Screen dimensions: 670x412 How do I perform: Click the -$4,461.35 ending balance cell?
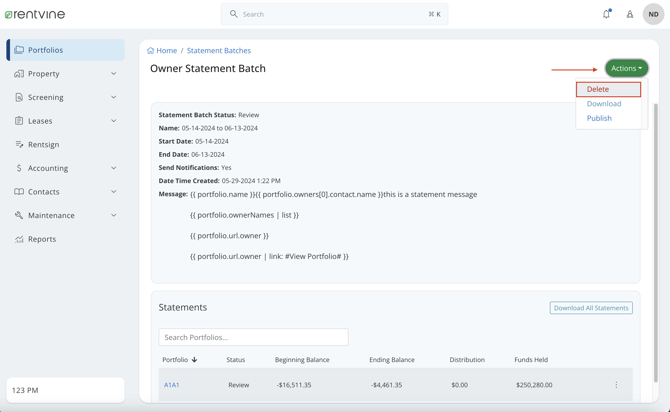[386, 385]
